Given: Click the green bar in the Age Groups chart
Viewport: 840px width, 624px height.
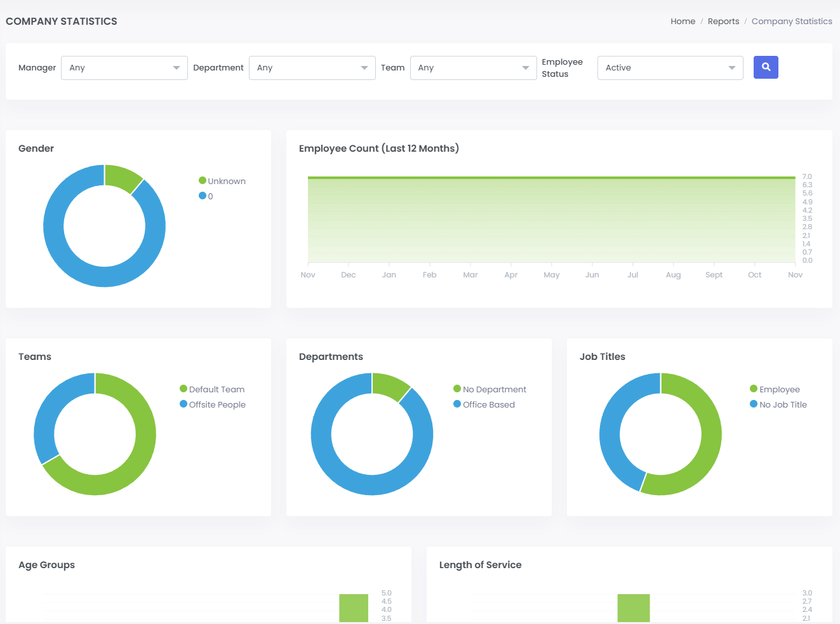Looking at the screenshot, I should click(354, 607).
